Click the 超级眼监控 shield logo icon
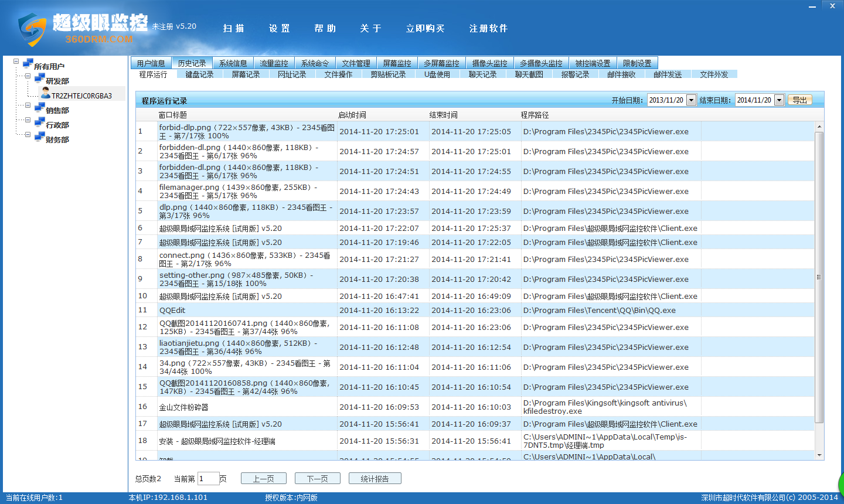844x504 pixels. click(x=32, y=29)
